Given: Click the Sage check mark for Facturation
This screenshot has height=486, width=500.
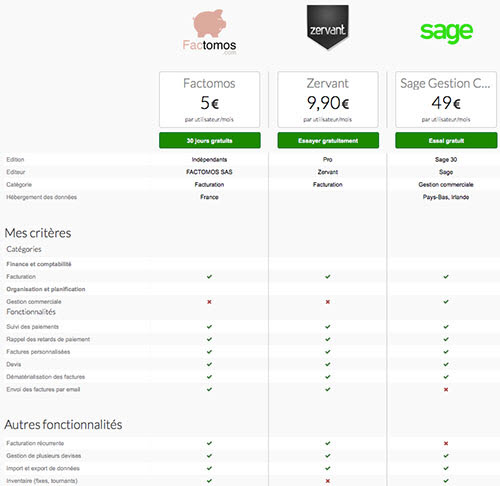Looking at the screenshot, I should click(x=446, y=277).
